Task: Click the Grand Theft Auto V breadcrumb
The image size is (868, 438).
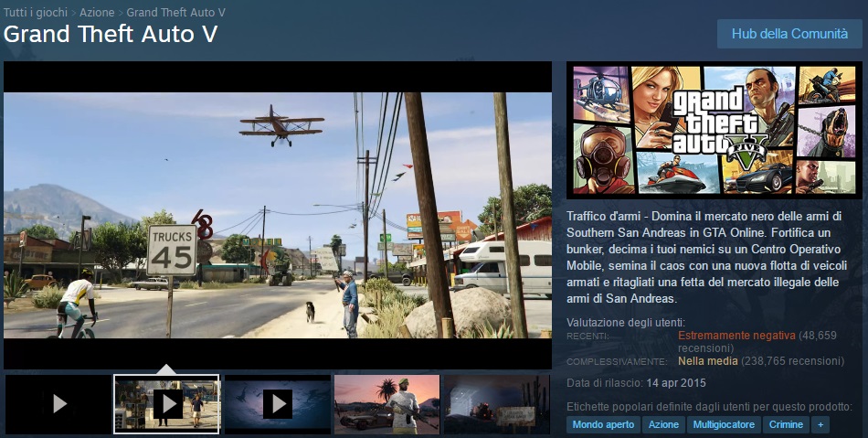Action: click(175, 13)
